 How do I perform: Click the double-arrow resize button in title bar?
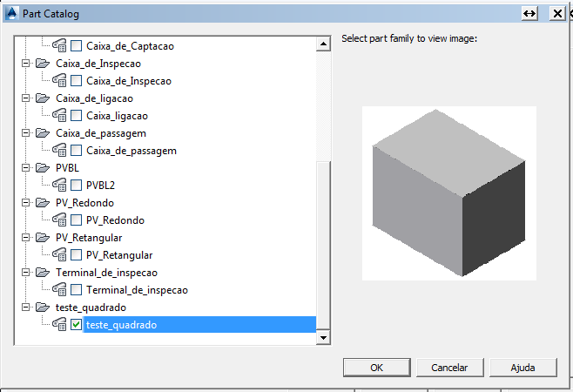(x=529, y=14)
